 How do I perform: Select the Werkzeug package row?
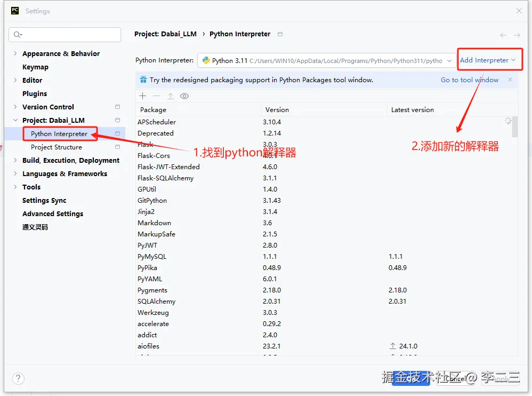pos(324,312)
